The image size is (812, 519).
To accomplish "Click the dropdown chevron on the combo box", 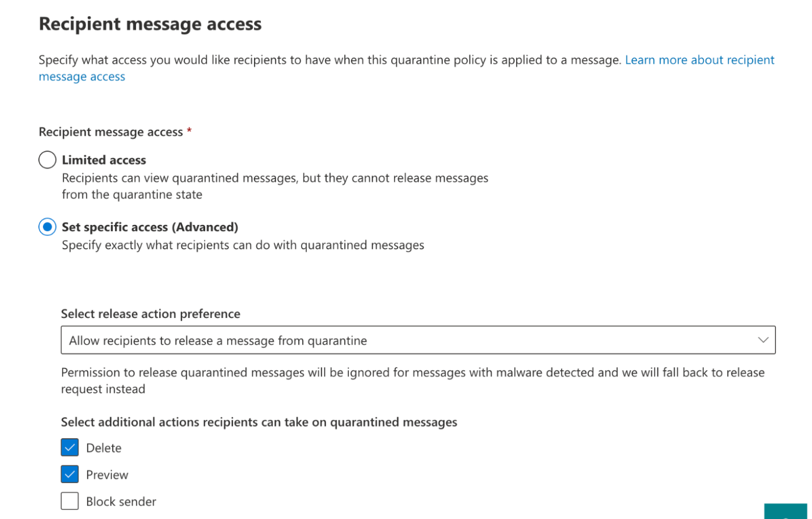I will coord(763,339).
